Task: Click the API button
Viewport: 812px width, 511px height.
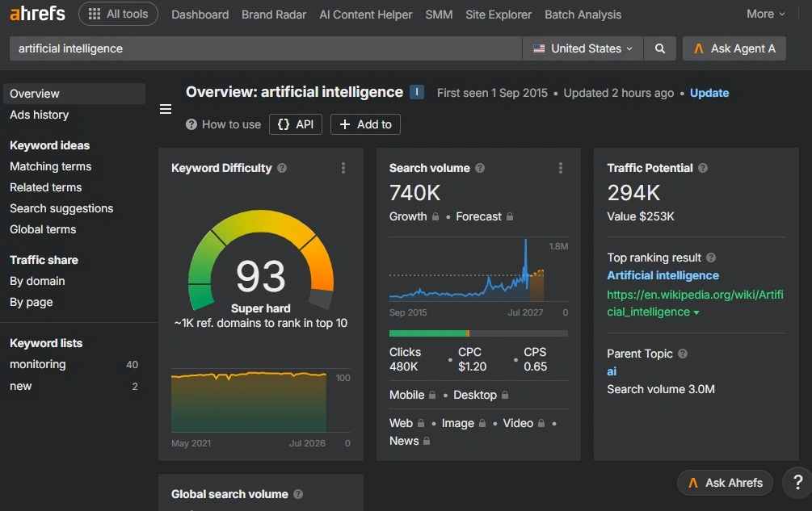Action: click(296, 124)
